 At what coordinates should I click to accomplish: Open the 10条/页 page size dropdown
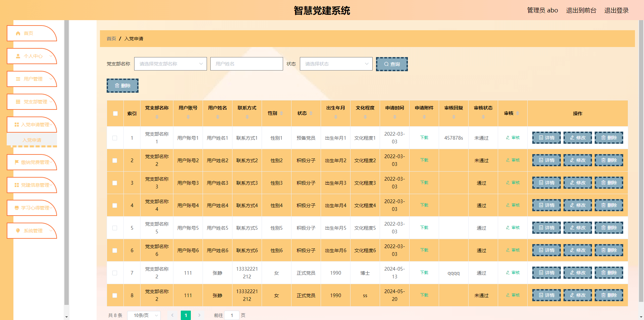(x=144, y=315)
